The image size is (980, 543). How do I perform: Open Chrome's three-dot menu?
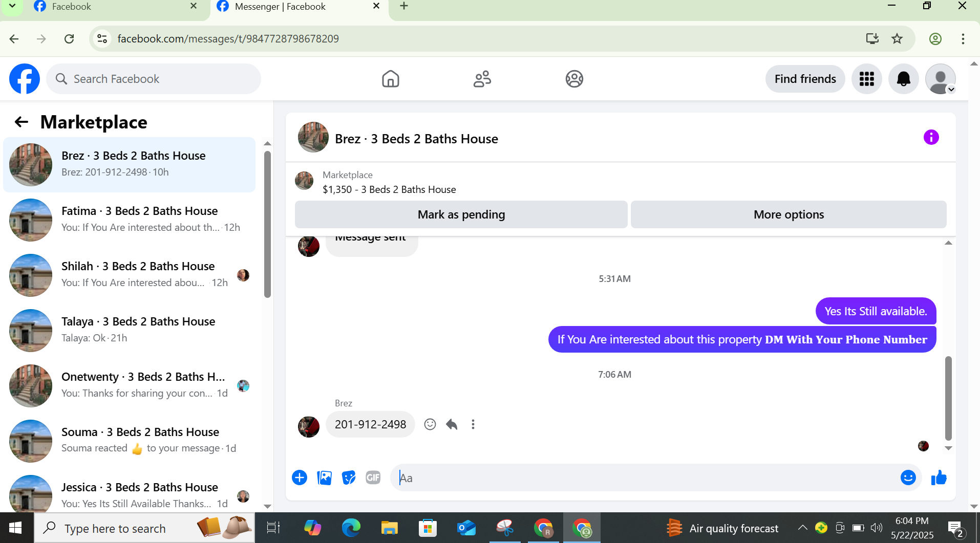(963, 39)
